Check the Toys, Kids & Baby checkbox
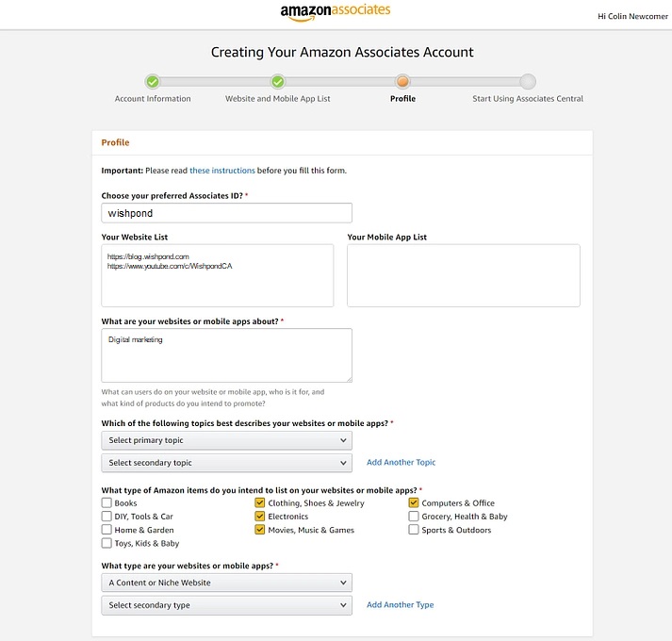 click(107, 543)
